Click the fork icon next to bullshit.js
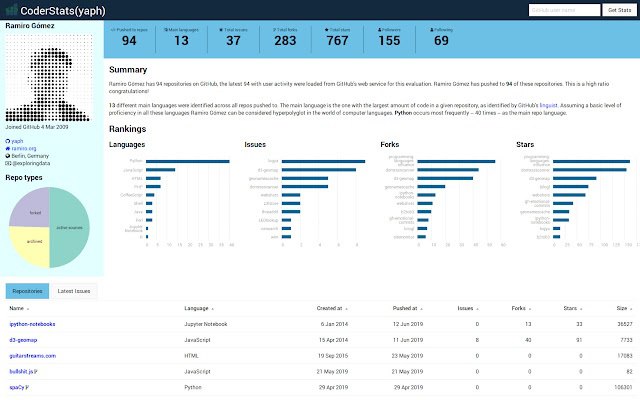The height and width of the screenshot is (400, 640). pos(36,372)
